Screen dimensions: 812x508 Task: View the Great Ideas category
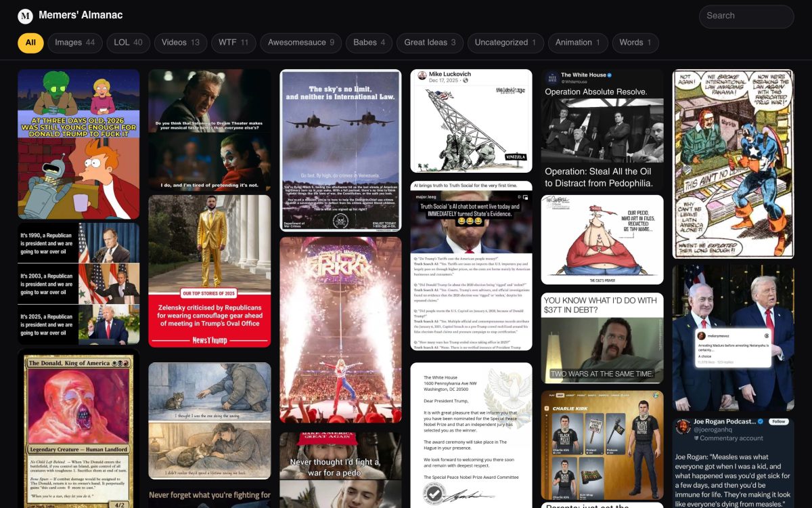[430, 43]
